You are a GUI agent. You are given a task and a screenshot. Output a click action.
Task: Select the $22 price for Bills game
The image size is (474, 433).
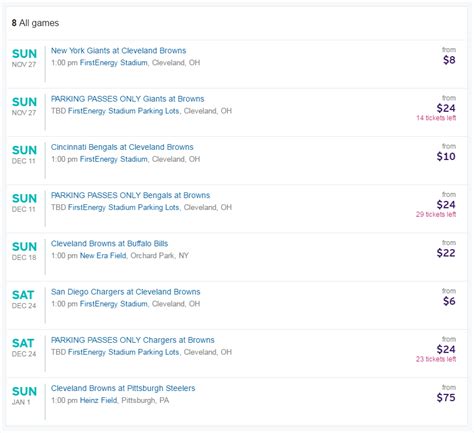pyautogui.click(x=446, y=253)
